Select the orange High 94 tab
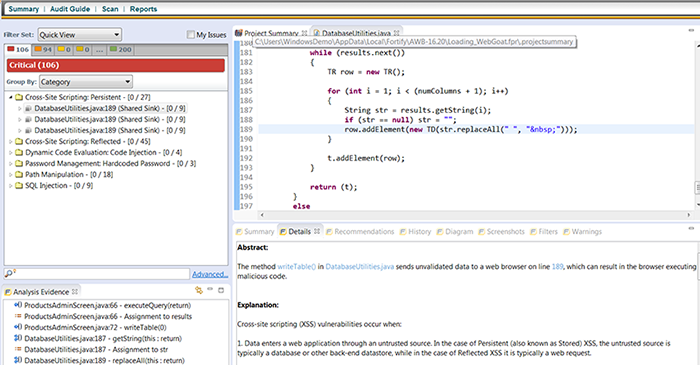Screen dimensions: 700x365 (x=43, y=50)
